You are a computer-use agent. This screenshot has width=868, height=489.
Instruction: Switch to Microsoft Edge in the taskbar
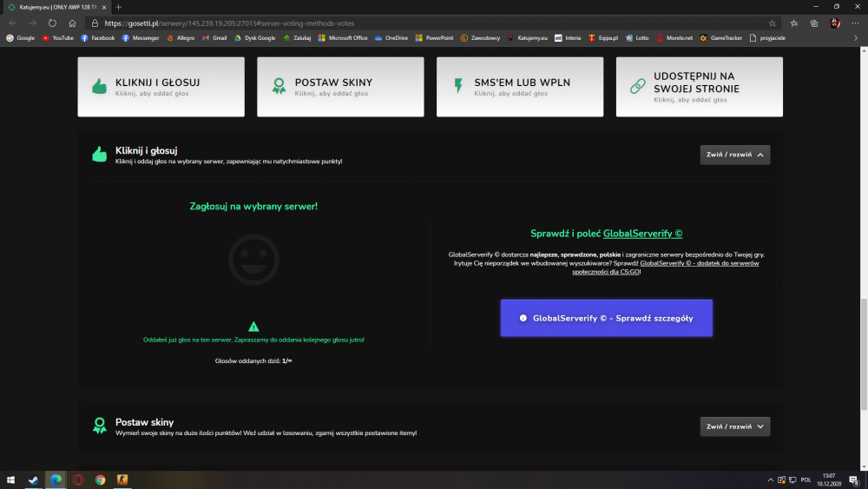56,480
